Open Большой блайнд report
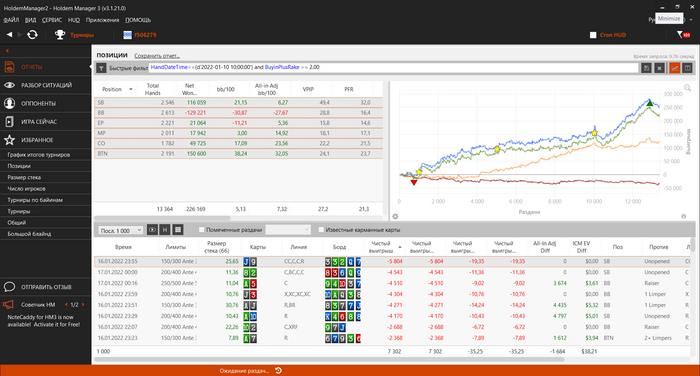This screenshot has width=700, height=376. pyautogui.click(x=29, y=234)
